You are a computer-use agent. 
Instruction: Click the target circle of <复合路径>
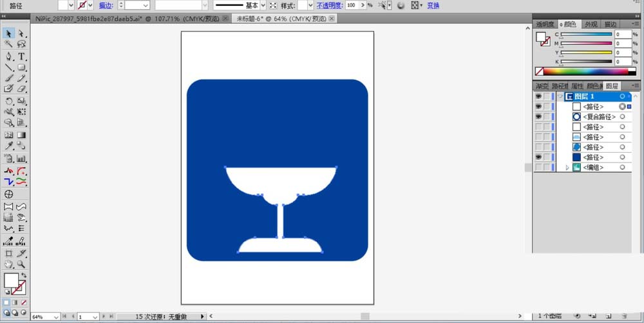coord(622,117)
